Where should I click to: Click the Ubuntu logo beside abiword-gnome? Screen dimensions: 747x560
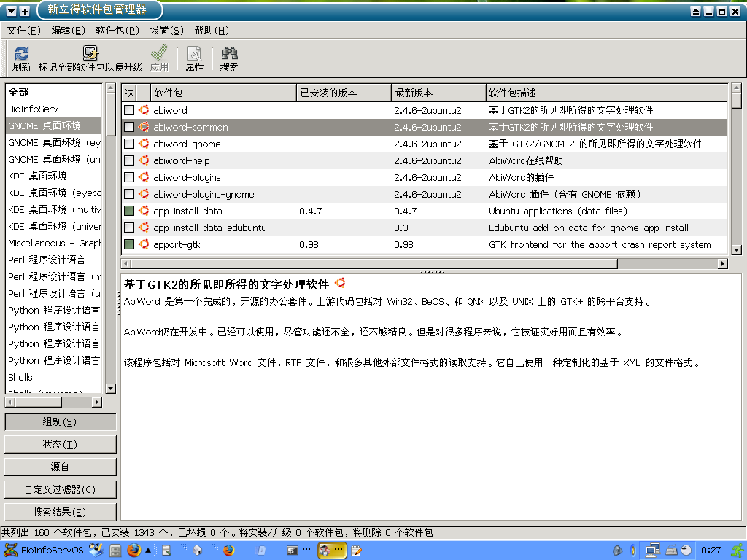click(x=144, y=144)
